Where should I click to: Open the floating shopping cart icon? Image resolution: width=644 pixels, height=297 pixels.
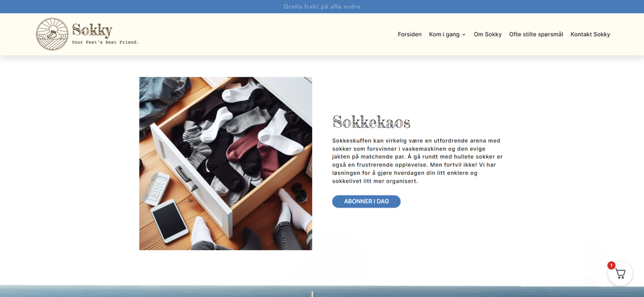(x=620, y=273)
